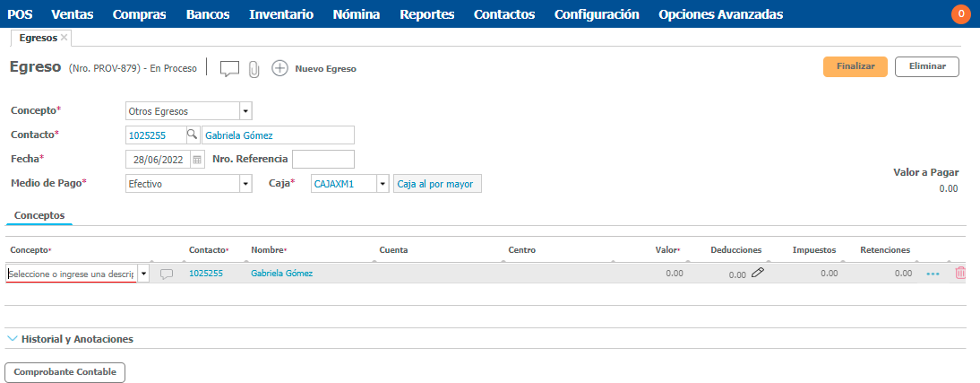Screen dimensions: 980x383
Task: Open the three-dots more options in row
Action: 933,274
